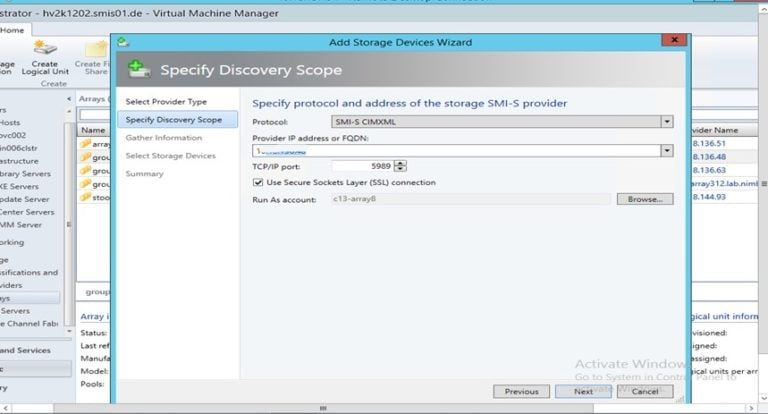Viewport: 768px width, 414px height.
Task: Select the Specify Discovery Scope step
Action: pos(174,120)
